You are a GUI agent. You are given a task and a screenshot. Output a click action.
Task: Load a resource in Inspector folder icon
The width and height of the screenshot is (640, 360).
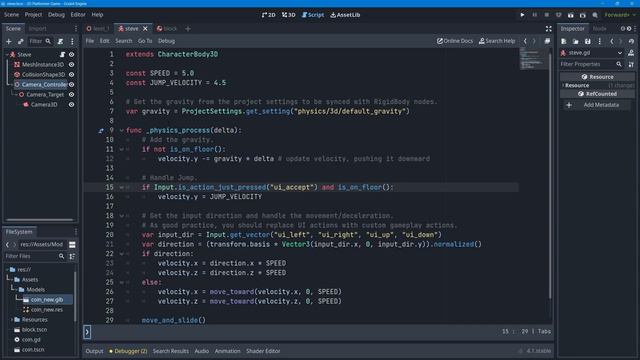pyautogui.click(x=576, y=41)
